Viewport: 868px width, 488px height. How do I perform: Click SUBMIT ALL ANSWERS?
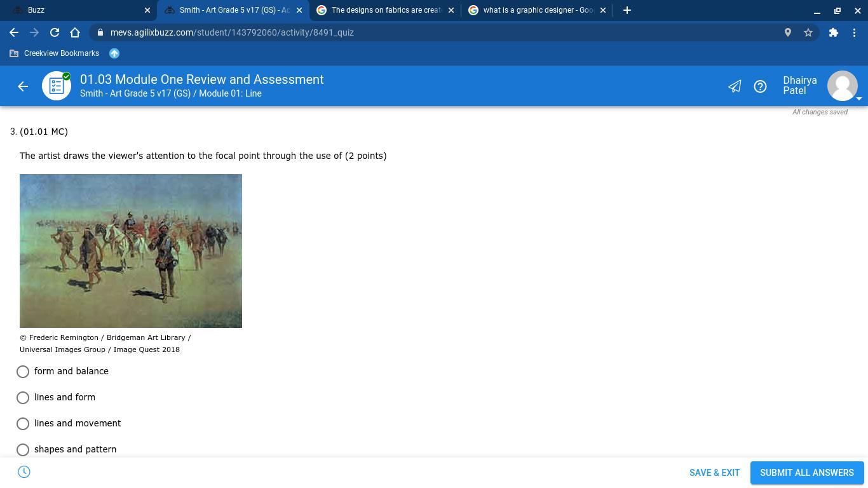pos(807,473)
